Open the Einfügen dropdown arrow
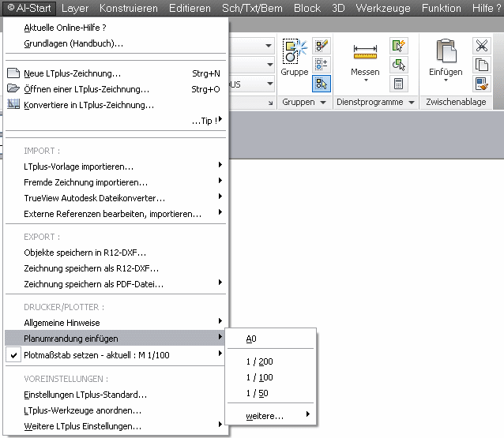Screen dimensions: 504x438 pos(446,80)
